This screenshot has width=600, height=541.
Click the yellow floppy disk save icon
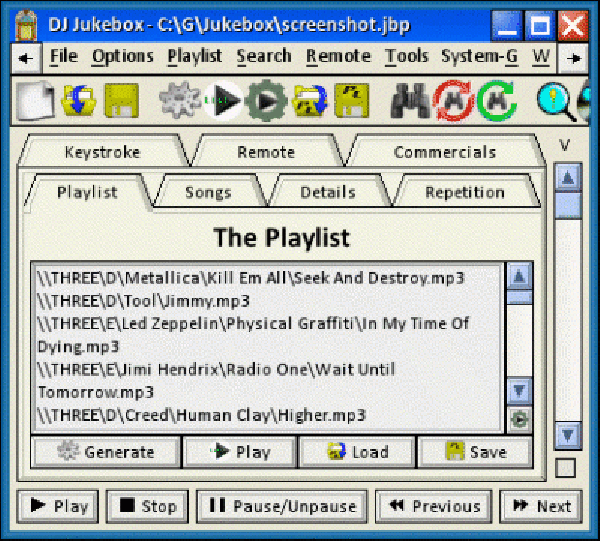[121, 102]
